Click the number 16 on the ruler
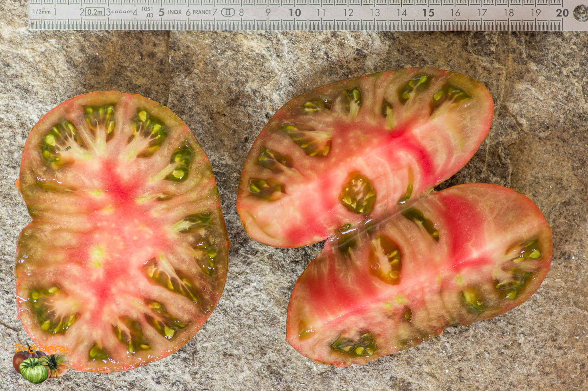Image resolution: width=588 pixels, height=391 pixels. point(455,13)
